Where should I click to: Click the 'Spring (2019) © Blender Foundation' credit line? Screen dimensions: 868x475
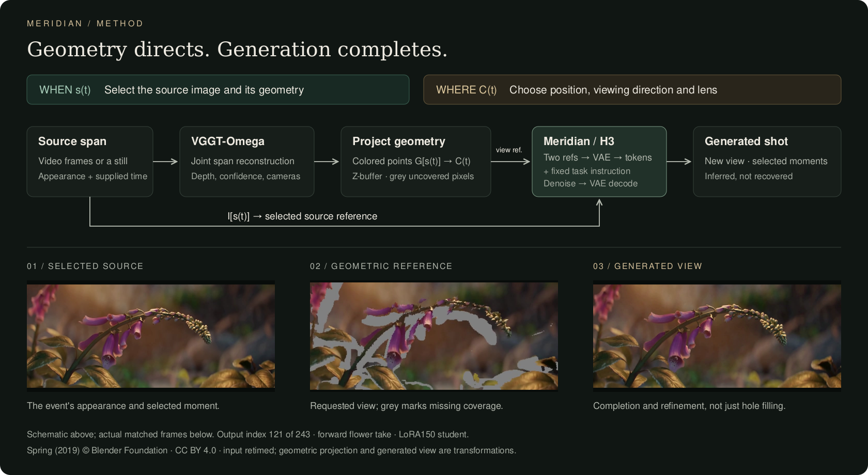272,450
